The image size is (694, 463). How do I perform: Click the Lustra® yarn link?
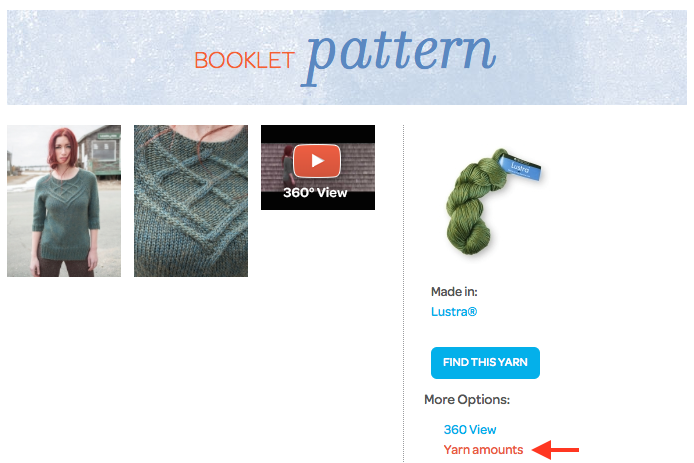[x=454, y=312]
